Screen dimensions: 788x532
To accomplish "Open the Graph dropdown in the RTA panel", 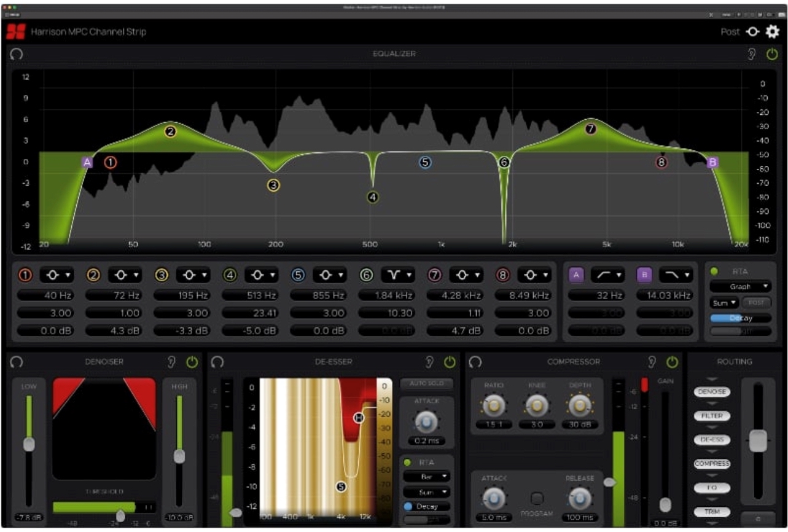I will pyautogui.click(x=739, y=287).
